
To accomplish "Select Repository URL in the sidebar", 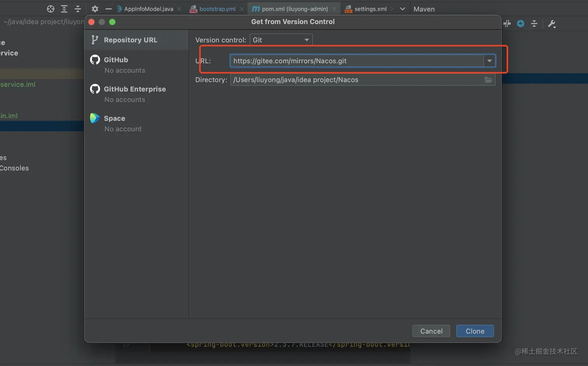I will point(136,40).
